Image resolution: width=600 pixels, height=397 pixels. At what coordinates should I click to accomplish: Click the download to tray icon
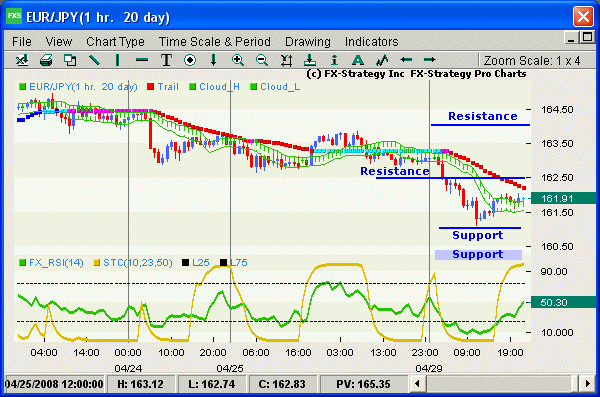310,60
